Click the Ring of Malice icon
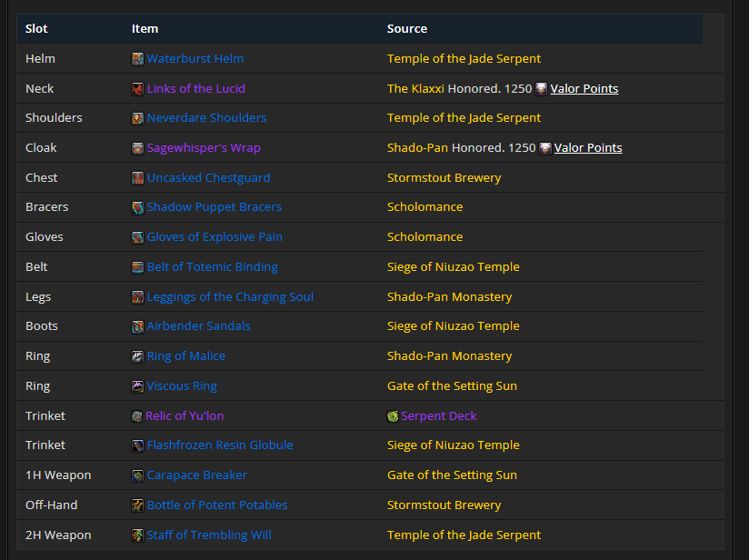Image resolution: width=749 pixels, height=560 pixels. 137,356
